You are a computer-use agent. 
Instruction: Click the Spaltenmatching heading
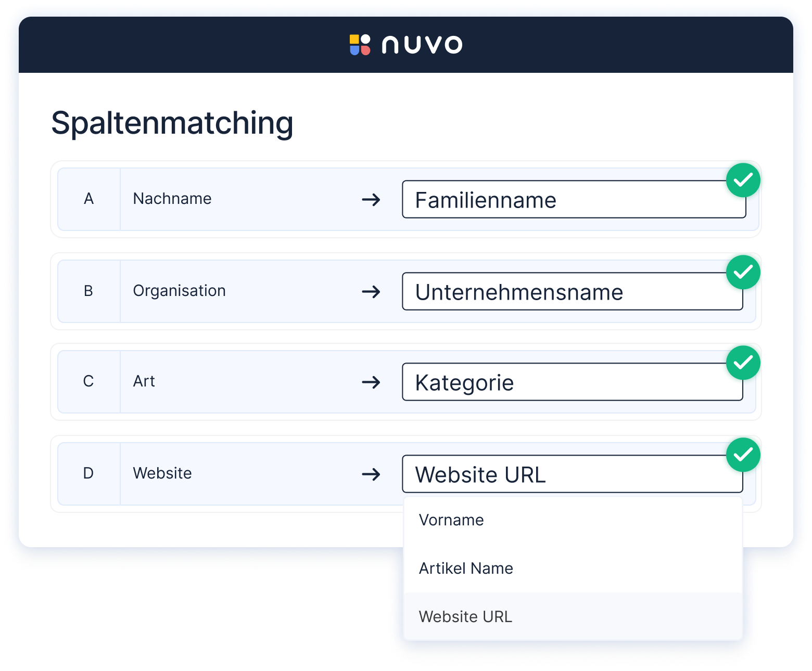[172, 123]
